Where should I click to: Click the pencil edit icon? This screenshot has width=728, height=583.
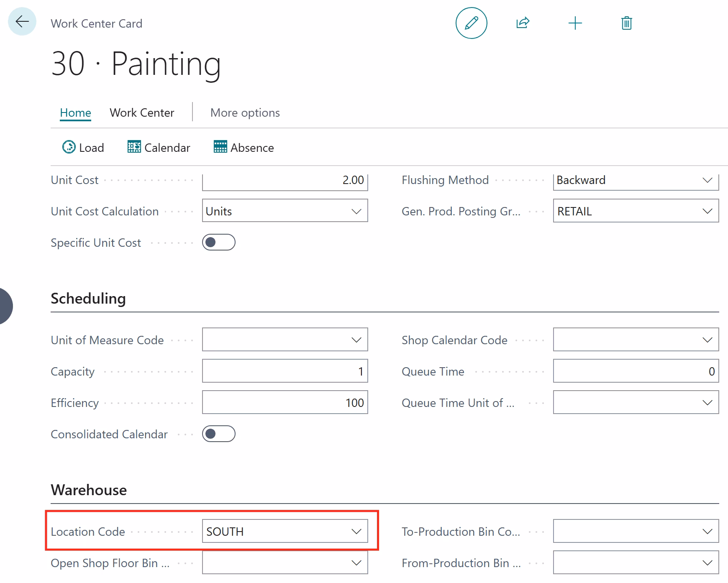(471, 23)
